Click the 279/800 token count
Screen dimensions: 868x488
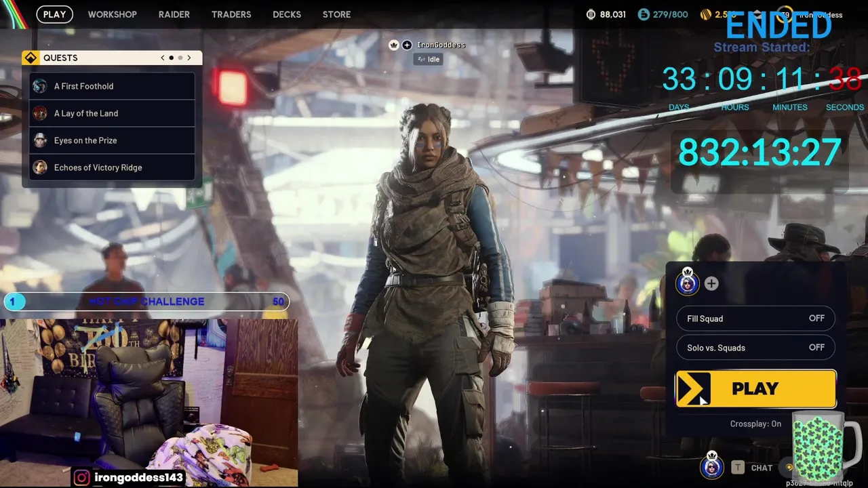670,14
